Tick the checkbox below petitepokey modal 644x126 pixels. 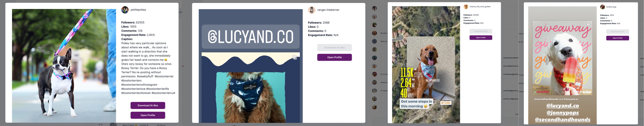tap(101, 125)
